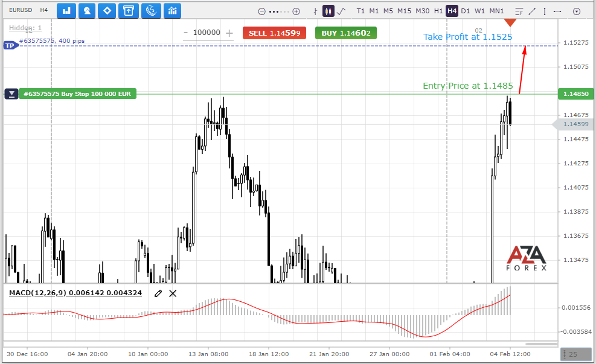Select the M30 timeframe
The image size is (596, 364).
[422, 11]
